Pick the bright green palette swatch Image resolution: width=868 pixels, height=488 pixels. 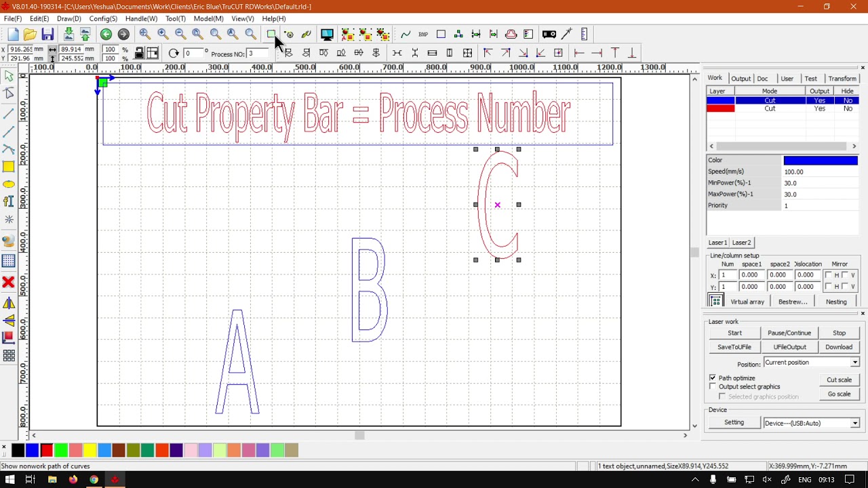point(61,450)
